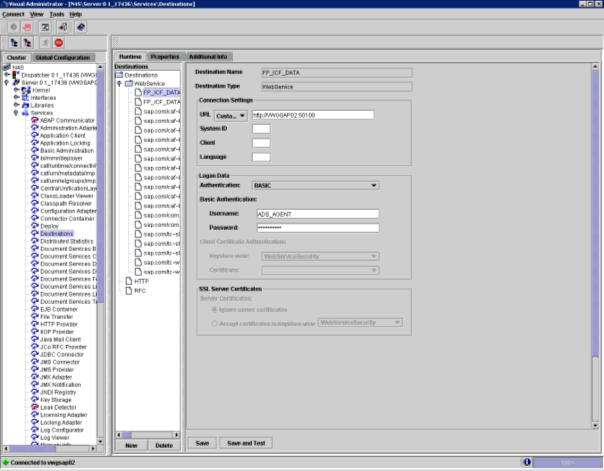
Task: Open the Authentication BASIC dropdown
Action: pos(315,186)
